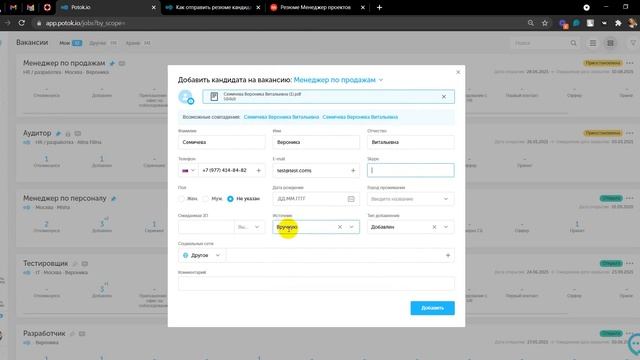Image resolution: width=640 pixels, height=360 pixels.
Task: Select the Не указан gender option
Action: (230, 199)
